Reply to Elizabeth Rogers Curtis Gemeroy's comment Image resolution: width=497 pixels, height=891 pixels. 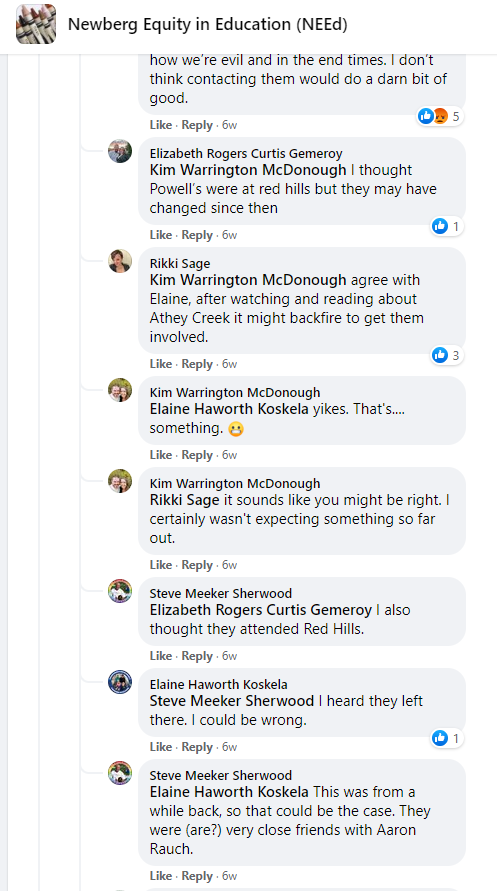pyautogui.click(x=197, y=235)
